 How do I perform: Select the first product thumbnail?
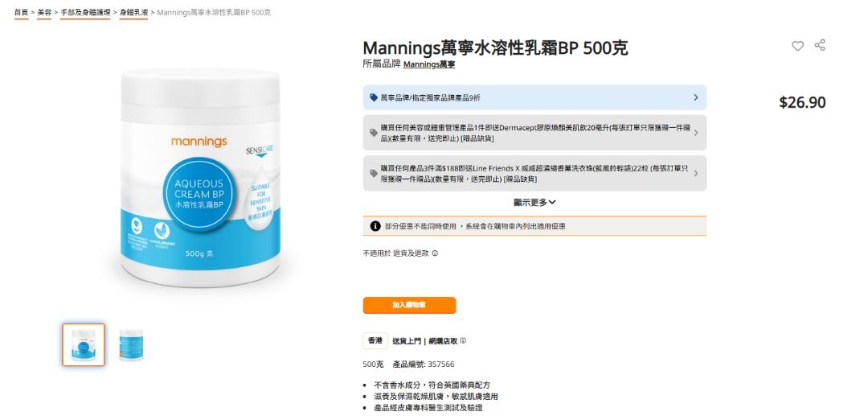click(84, 344)
